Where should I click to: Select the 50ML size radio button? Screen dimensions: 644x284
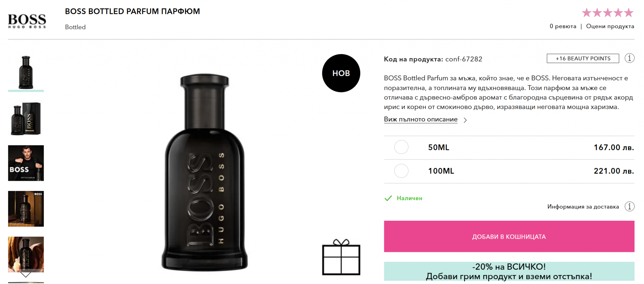(401, 147)
